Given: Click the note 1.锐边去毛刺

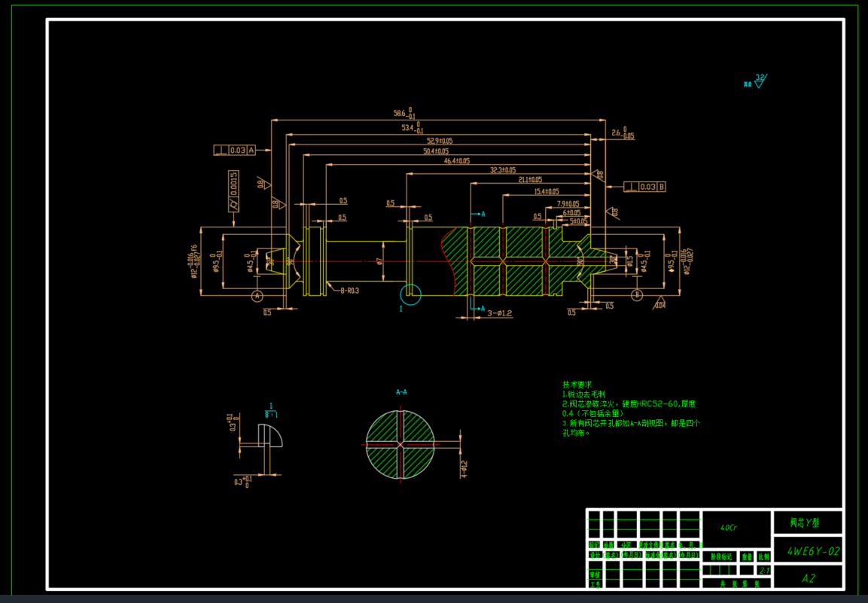Looking at the screenshot, I should tap(584, 394).
